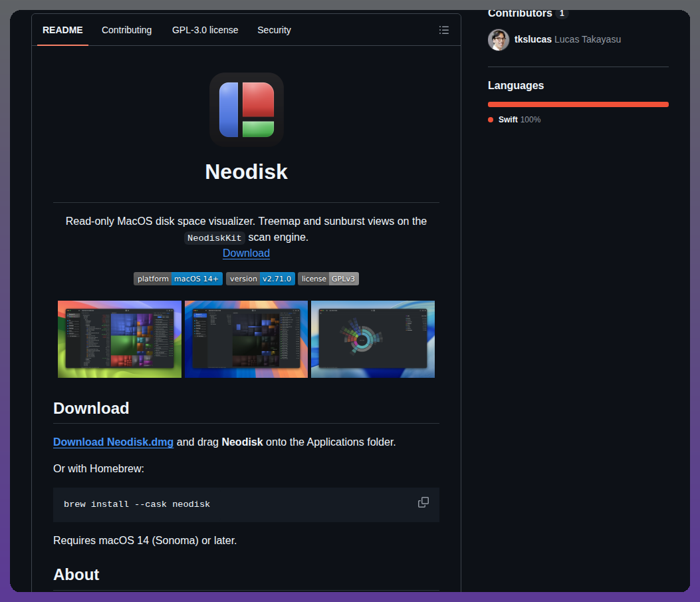700x602 pixels.
Task: Click the name Lucas Takayasu
Action: point(588,39)
